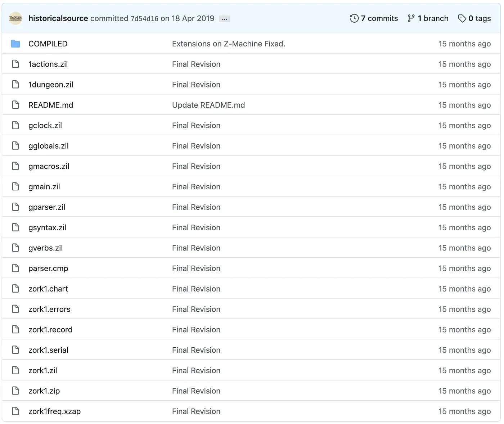Screen dimensions: 504x424
Task: Click the file icon beside gparser.zil
Action: 15,207
